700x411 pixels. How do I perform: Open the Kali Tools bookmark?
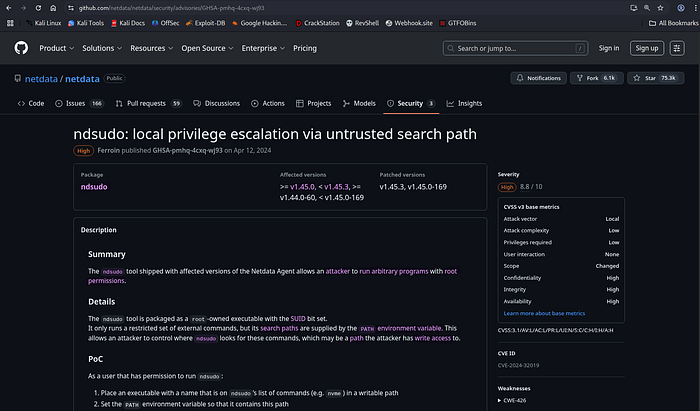[86, 23]
